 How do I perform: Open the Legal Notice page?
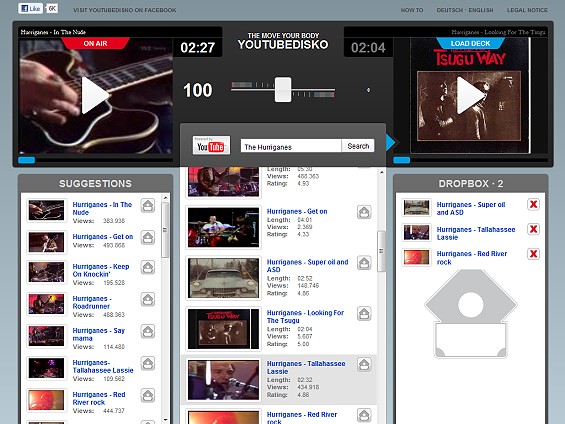click(x=527, y=10)
